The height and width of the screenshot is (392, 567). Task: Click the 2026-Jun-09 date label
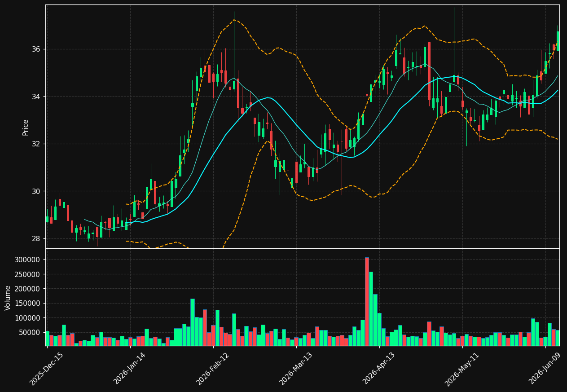pos(545,369)
